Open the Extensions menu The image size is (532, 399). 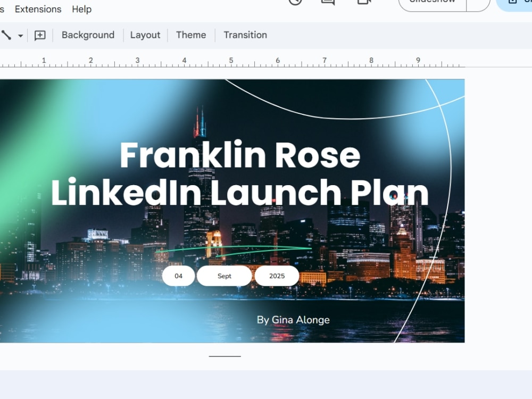38,9
